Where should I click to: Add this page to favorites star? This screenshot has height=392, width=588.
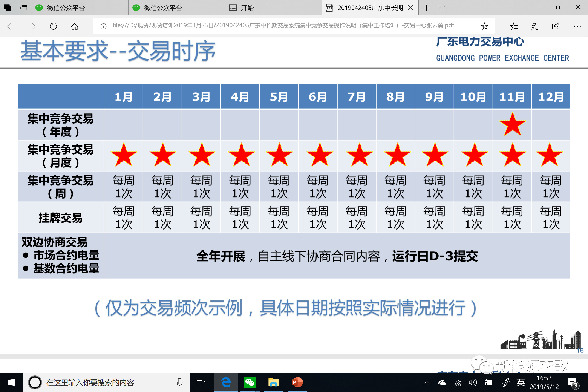pos(484,26)
